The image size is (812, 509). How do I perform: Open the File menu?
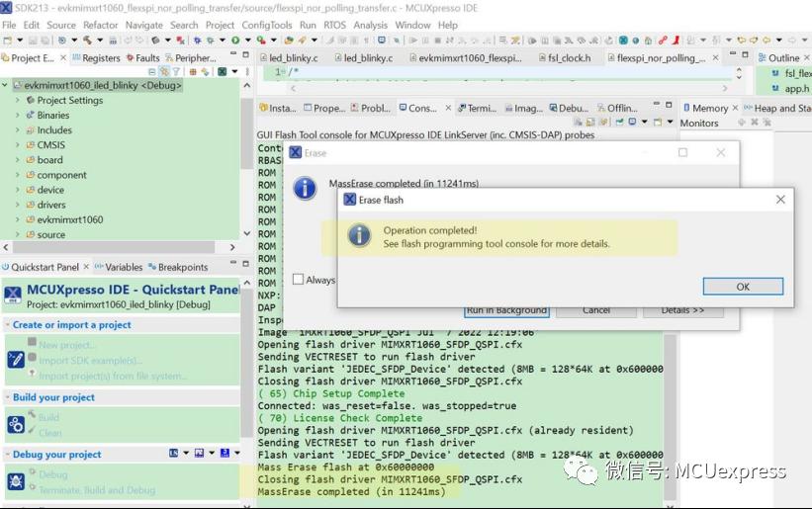[9, 25]
